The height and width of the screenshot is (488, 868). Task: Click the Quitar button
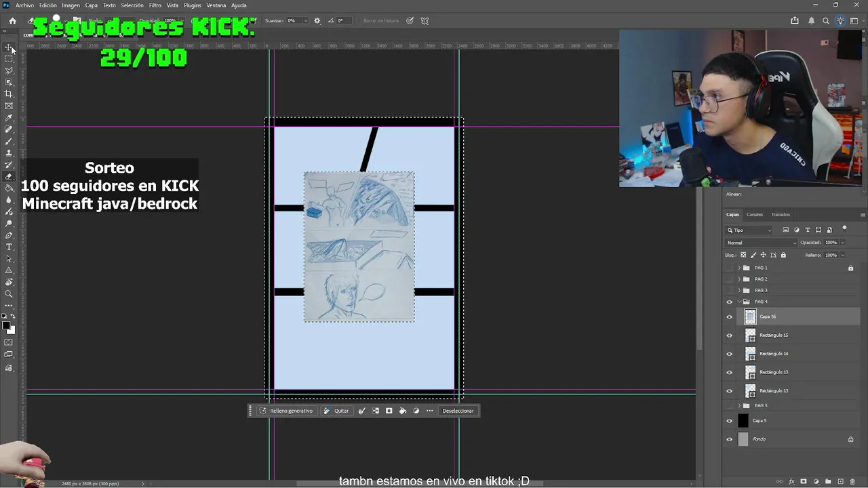tap(336, 411)
